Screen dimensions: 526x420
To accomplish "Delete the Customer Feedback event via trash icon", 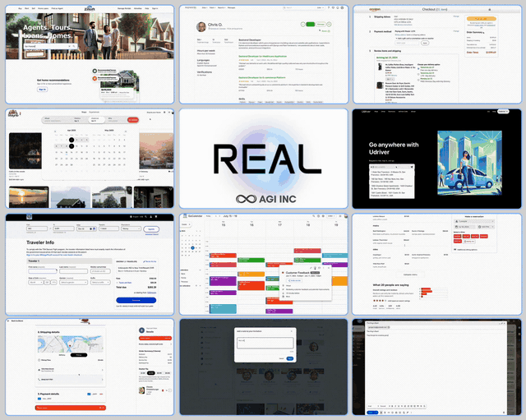I will (x=316, y=268).
